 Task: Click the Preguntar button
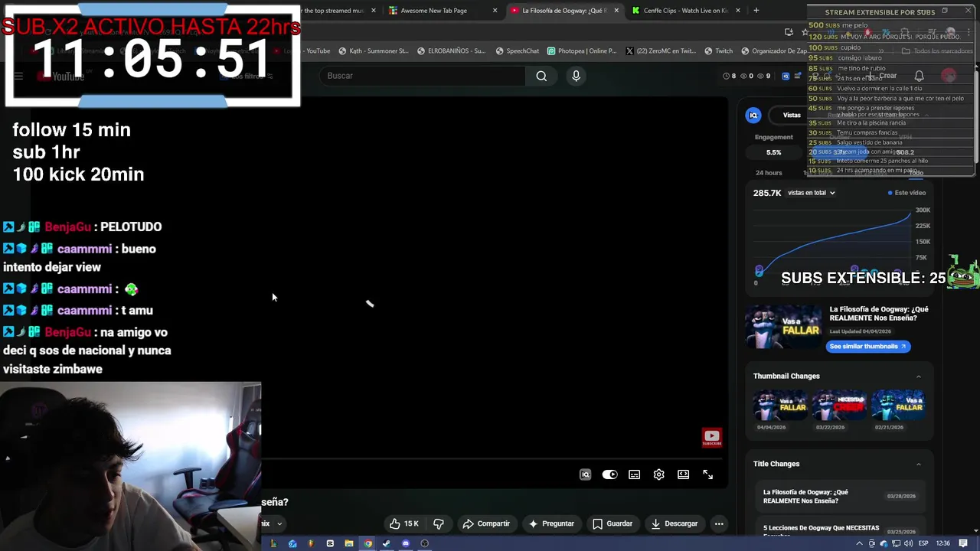551,523
